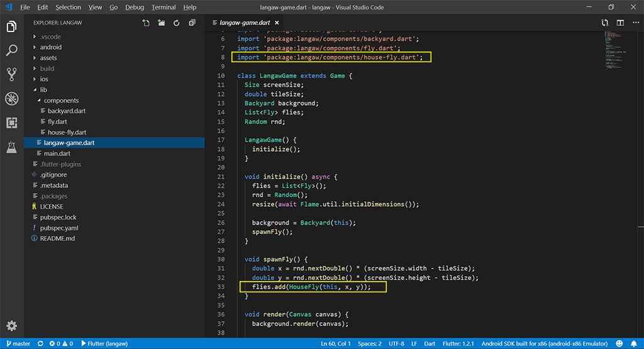644x349 pixels.
Task: Click the New Folder icon in Explorer
Action: pyautogui.click(x=161, y=23)
